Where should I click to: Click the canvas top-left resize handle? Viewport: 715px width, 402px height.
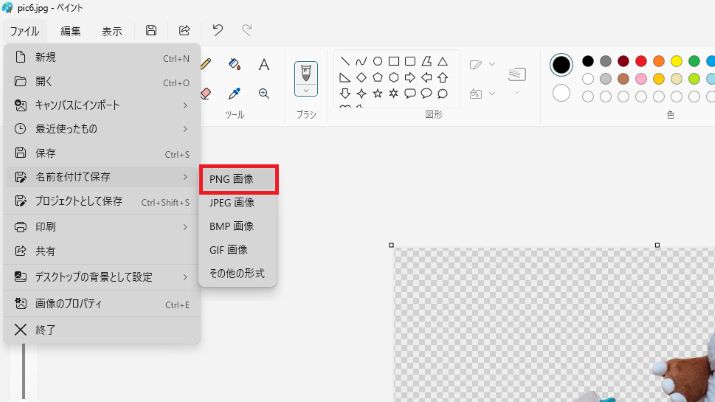coord(391,245)
